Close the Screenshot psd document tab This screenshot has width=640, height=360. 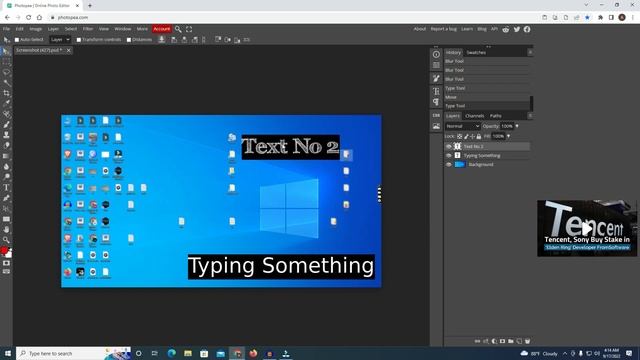click(69, 50)
